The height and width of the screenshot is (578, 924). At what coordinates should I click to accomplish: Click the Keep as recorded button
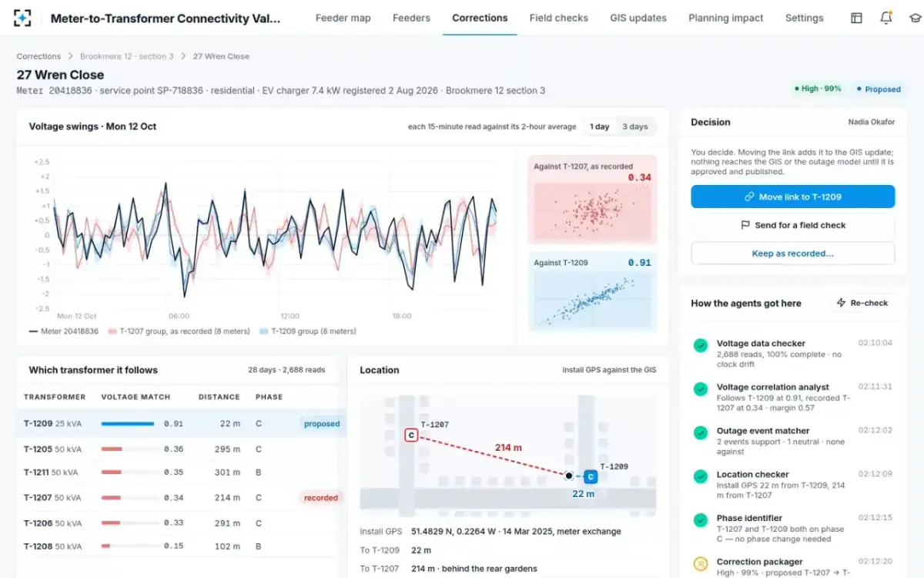pos(792,254)
